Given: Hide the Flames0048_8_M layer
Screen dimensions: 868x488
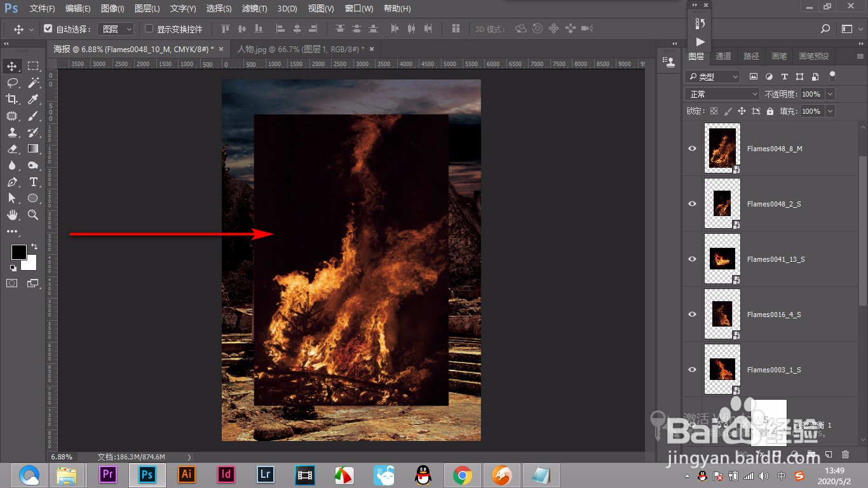Looking at the screenshot, I should (693, 149).
